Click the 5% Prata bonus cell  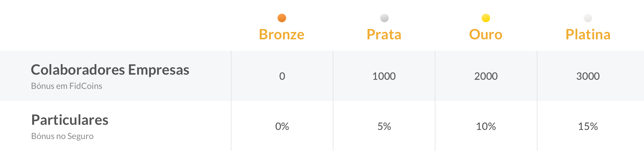tap(384, 126)
